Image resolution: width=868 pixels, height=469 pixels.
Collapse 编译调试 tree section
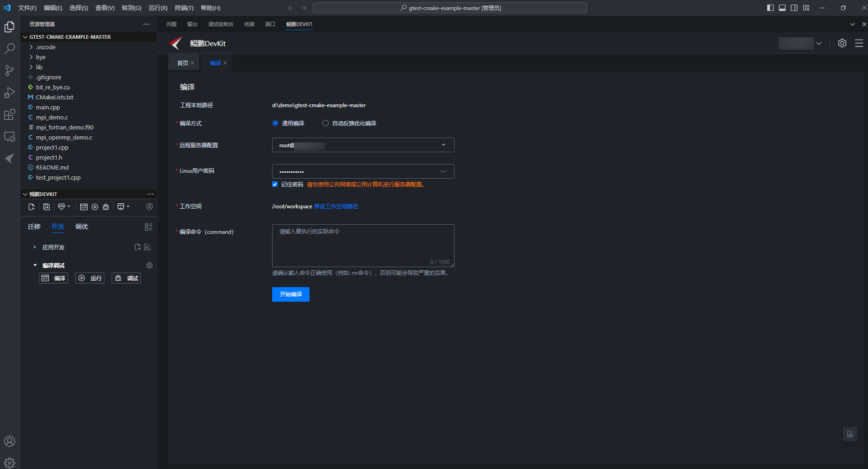click(35, 265)
